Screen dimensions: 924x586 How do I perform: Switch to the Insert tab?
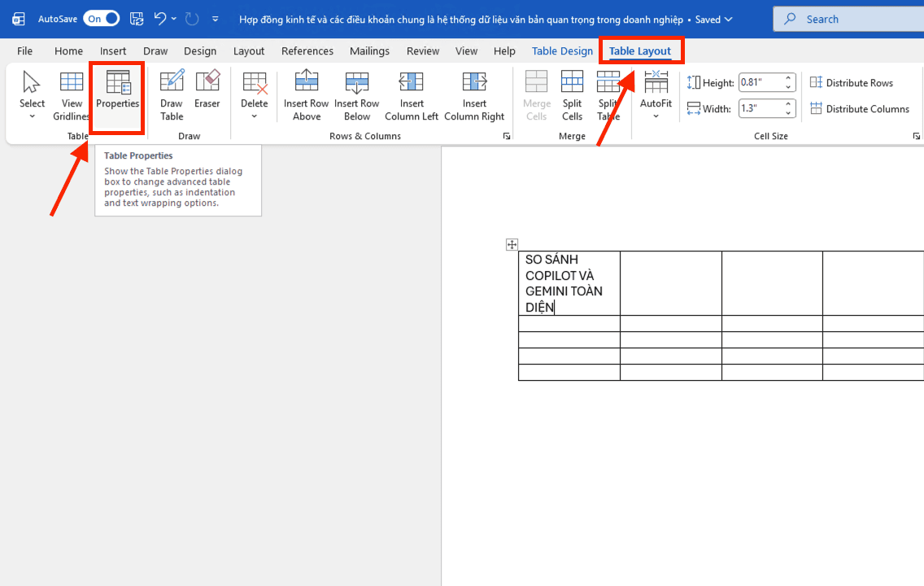pyautogui.click(x=112, y=51)
